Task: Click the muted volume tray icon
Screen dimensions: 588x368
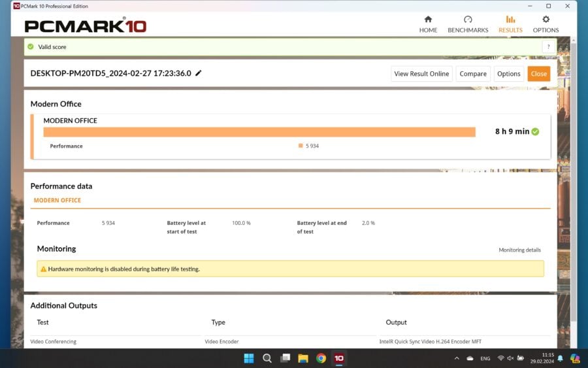Action: tap(510, 358)
